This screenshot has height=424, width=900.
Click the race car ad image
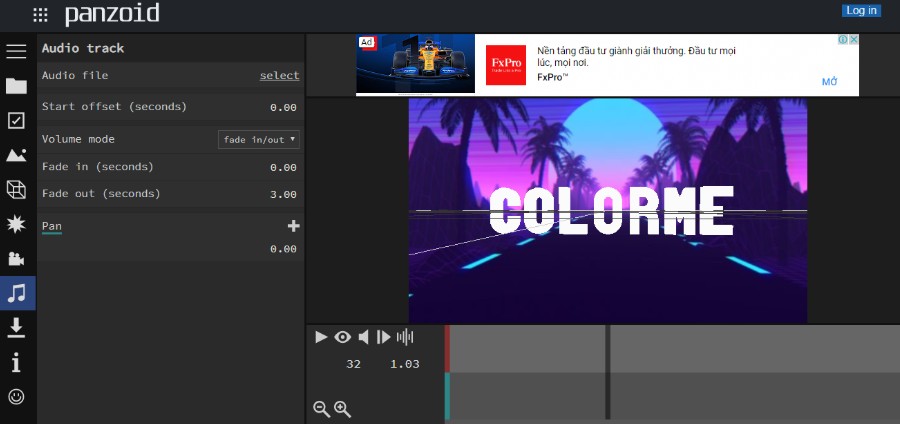(416, 64)
